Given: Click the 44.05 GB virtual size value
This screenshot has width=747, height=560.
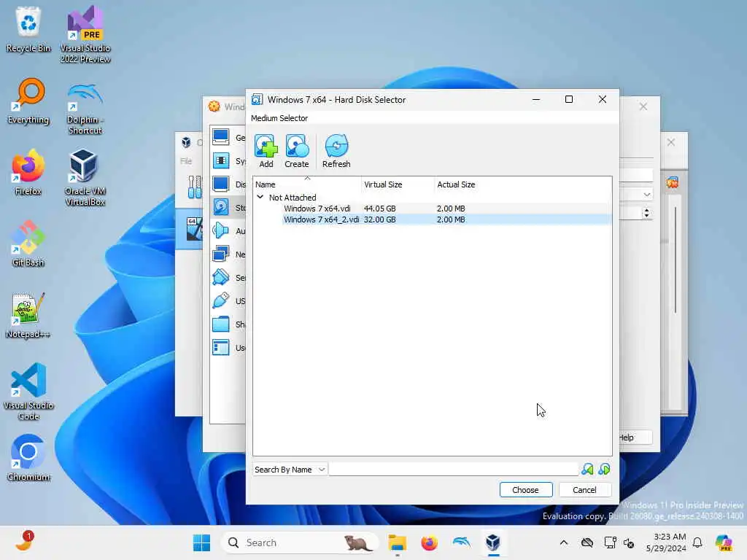Looking at the screenshot, I should pos(379,209).
